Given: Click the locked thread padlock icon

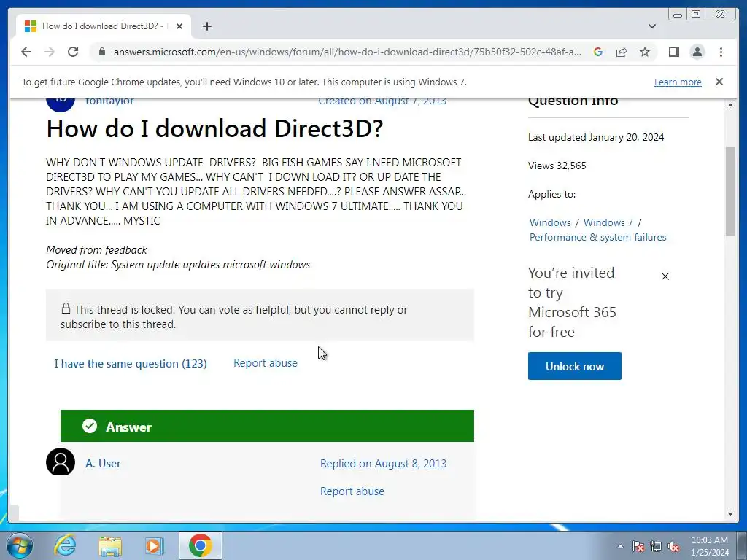Looking at the screenshot, I should (66, 308).
